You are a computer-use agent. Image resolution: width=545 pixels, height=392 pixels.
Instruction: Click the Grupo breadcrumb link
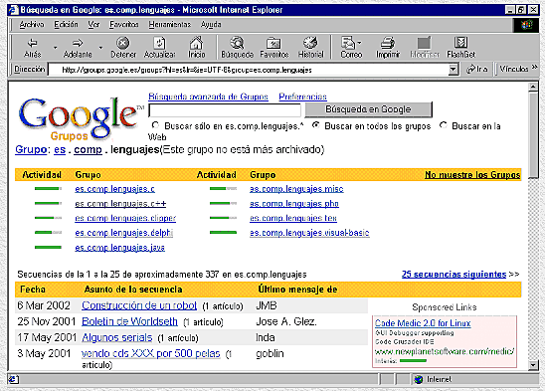[x=31, y=149]
